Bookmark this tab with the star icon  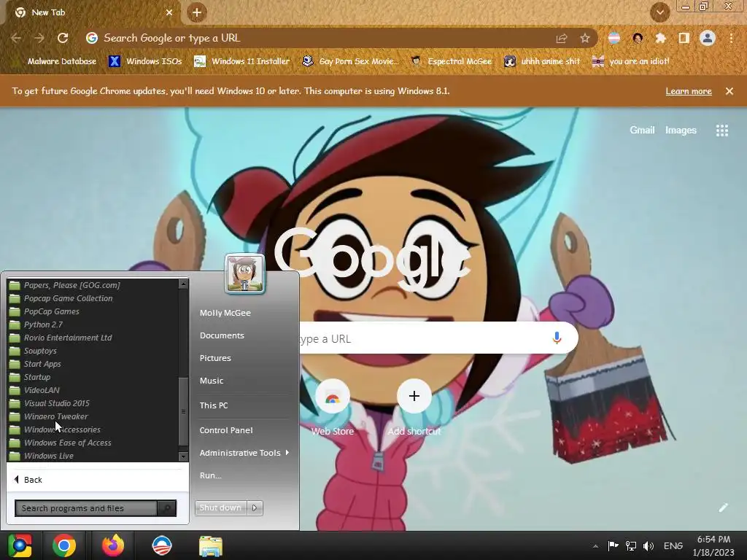pos(585,38)
